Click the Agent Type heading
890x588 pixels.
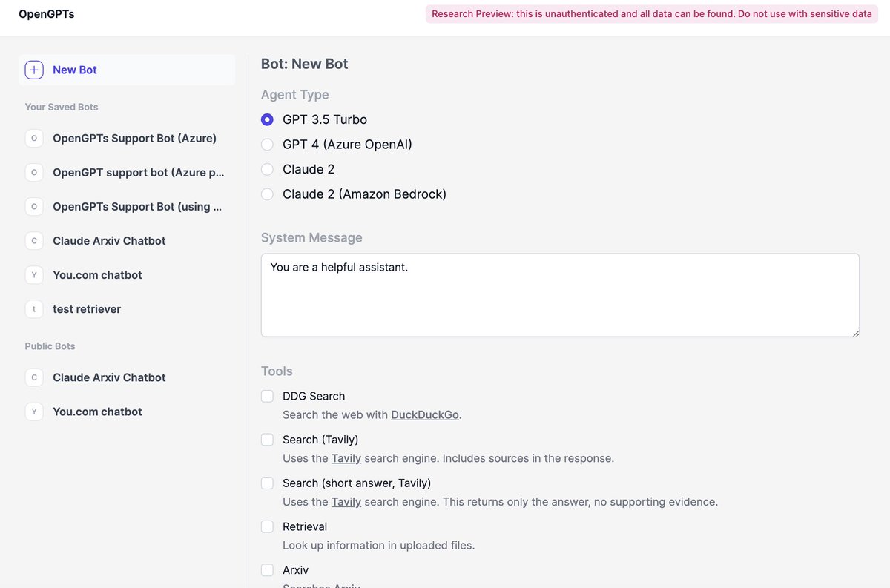click(x=295, y=95)
